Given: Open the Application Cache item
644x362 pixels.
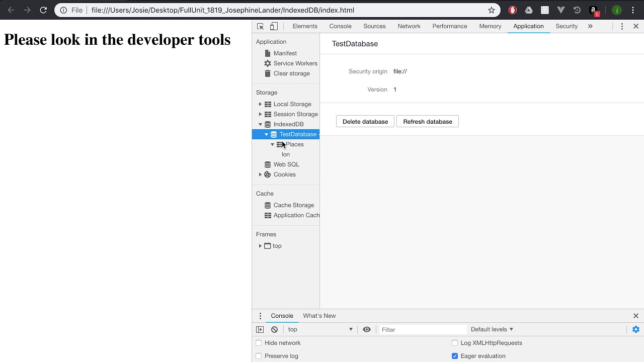Looking at the screenshot, I should pyautogui.click(x=296, y=215).
